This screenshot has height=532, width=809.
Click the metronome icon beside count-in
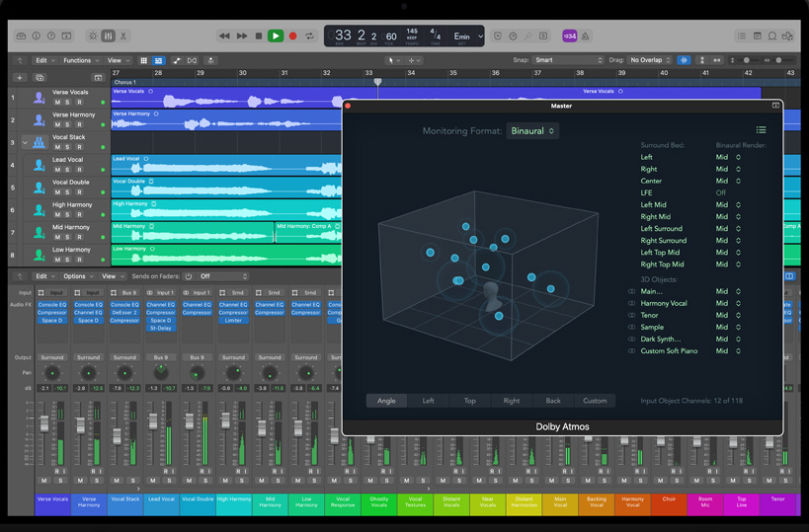pos(585,37)
